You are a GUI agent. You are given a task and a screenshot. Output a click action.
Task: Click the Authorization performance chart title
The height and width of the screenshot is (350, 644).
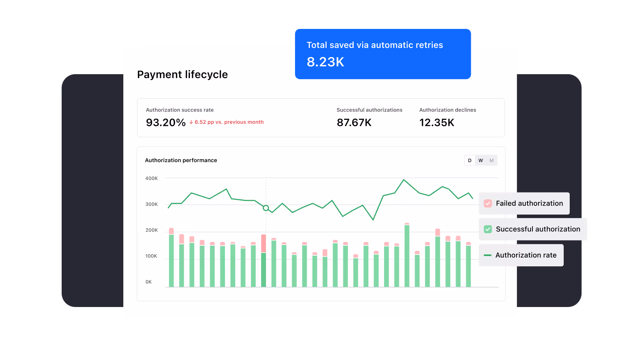tap(181, 160)
